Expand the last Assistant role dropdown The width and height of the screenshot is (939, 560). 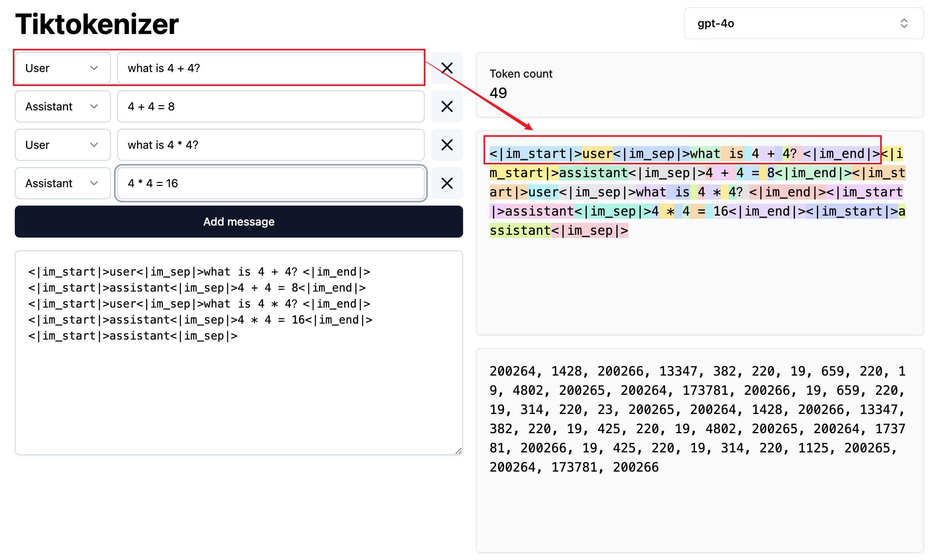62,183
